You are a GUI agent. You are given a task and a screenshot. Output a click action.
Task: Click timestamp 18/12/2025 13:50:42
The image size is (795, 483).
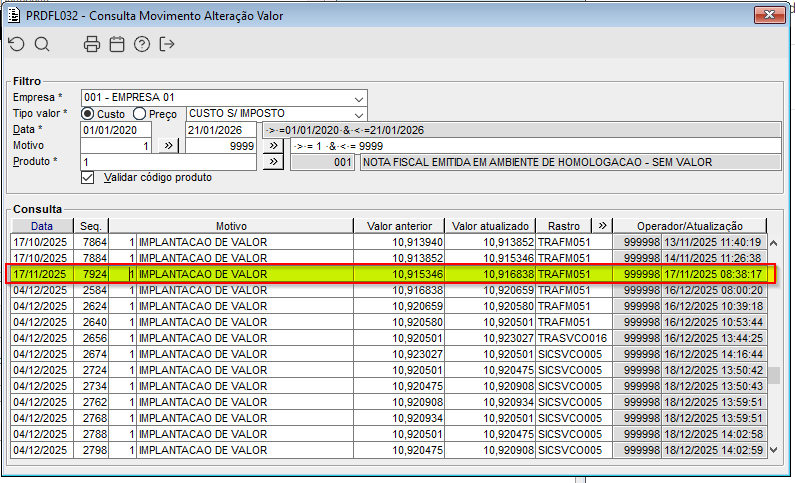point(714,370)
